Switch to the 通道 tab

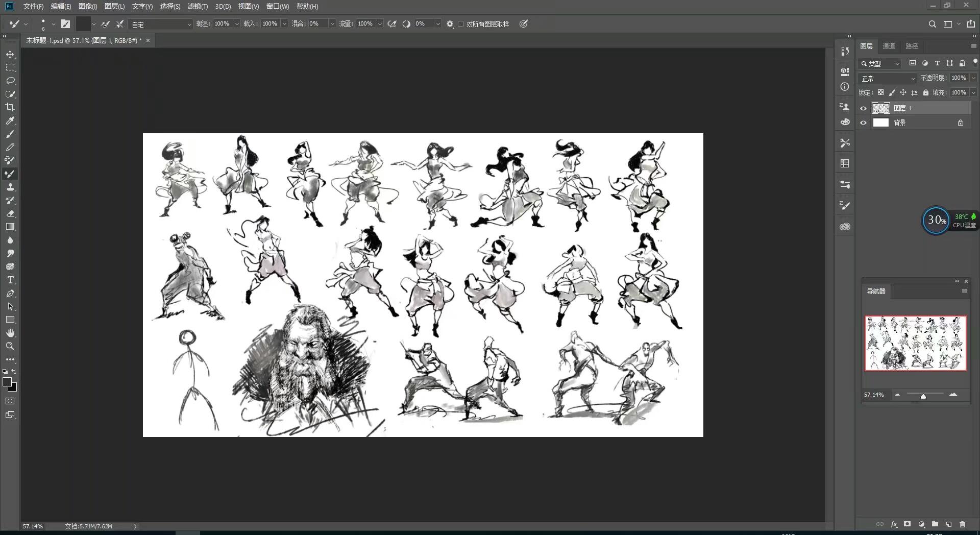click(x=889, y=46)
